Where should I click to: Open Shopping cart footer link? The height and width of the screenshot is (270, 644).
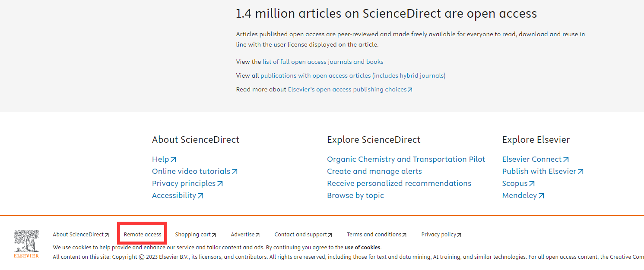tap(195, 235)
